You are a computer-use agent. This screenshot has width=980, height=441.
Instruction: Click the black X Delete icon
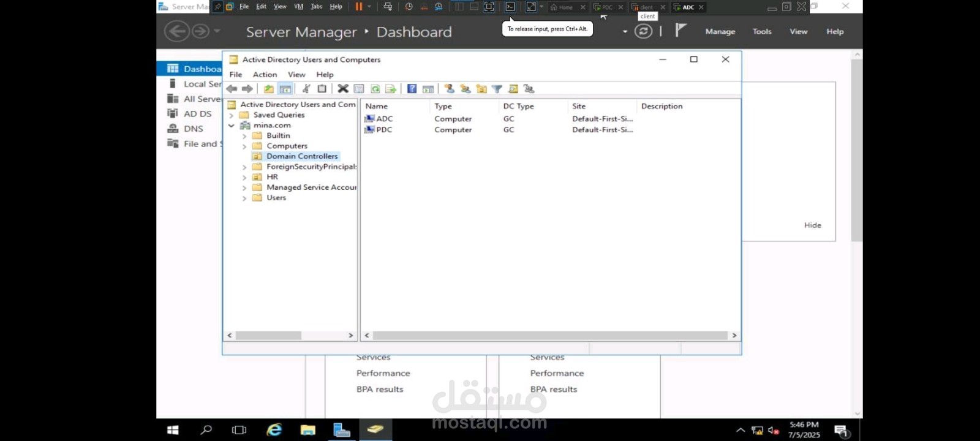(343, 89)
